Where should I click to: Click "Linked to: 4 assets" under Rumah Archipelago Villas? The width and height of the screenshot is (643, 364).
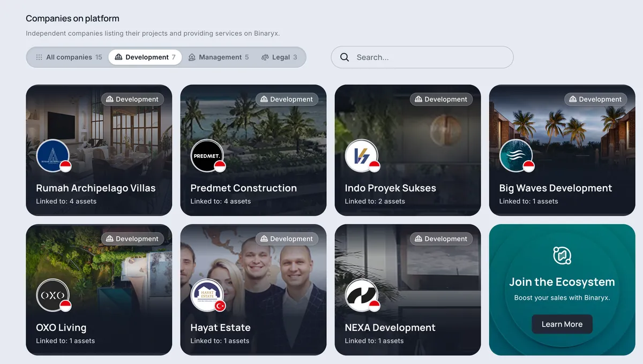pos(66,201)
